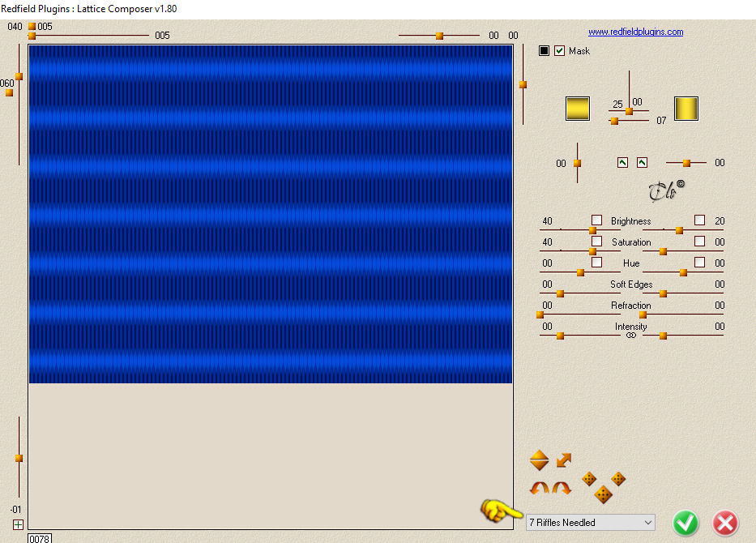Uncheck the Mask checkbox
The image size is (756, 543).
tap(559, 50)
